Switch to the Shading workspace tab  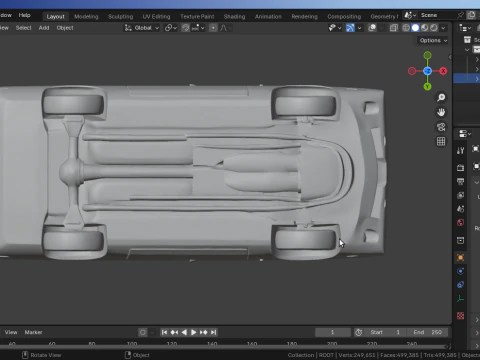coord(234,16)
